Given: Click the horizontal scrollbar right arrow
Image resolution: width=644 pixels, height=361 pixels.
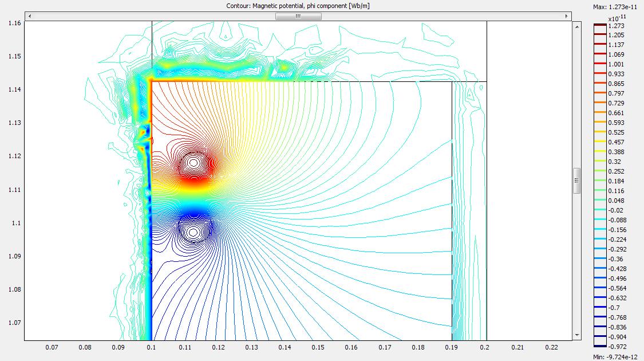Looking at the screenshot, I should tap(567, 17).
